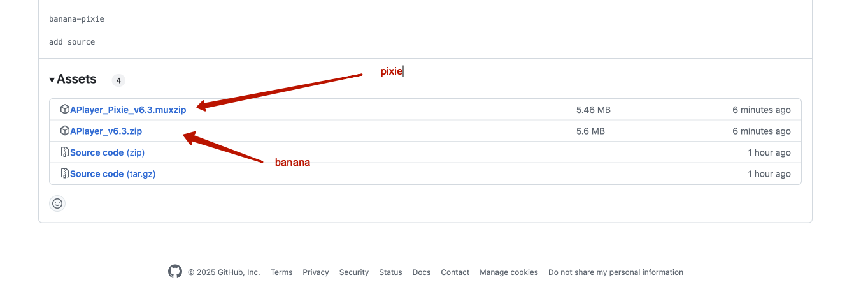Screen dimensions: 868x287
Task: Open the Docs footer link
Action: 422,272
